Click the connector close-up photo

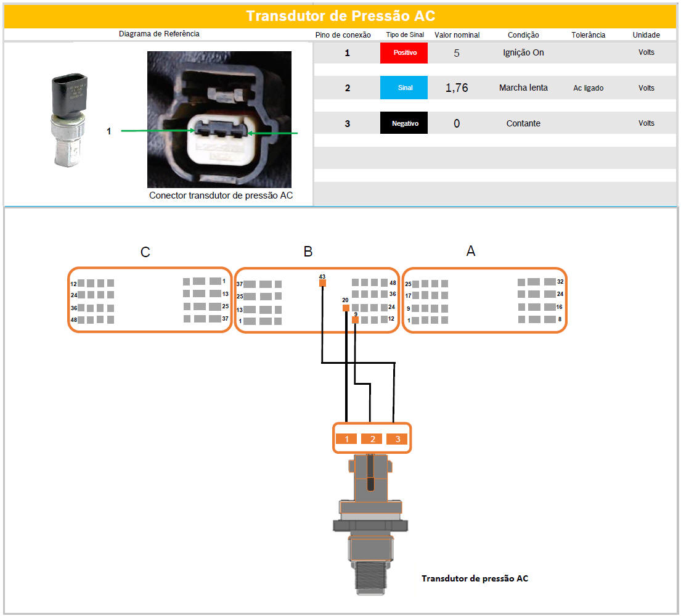[219, 119]
